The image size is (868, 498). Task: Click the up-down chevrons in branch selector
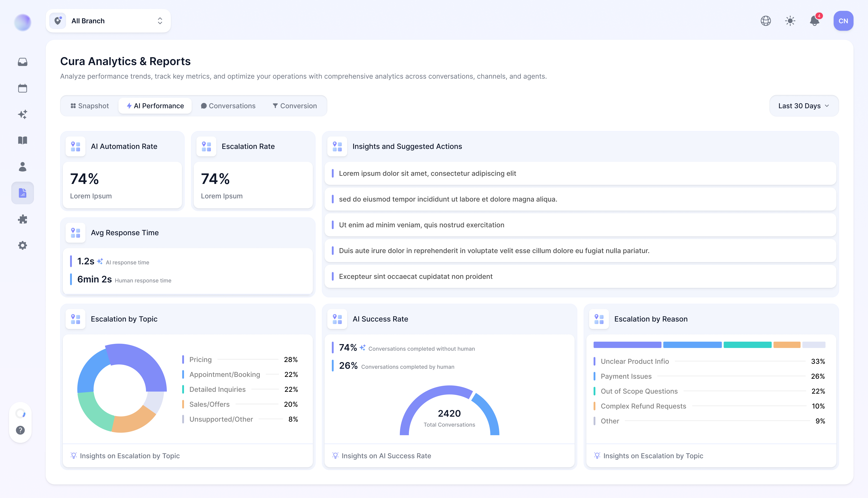pyautogui.click(x=160, y=21)
